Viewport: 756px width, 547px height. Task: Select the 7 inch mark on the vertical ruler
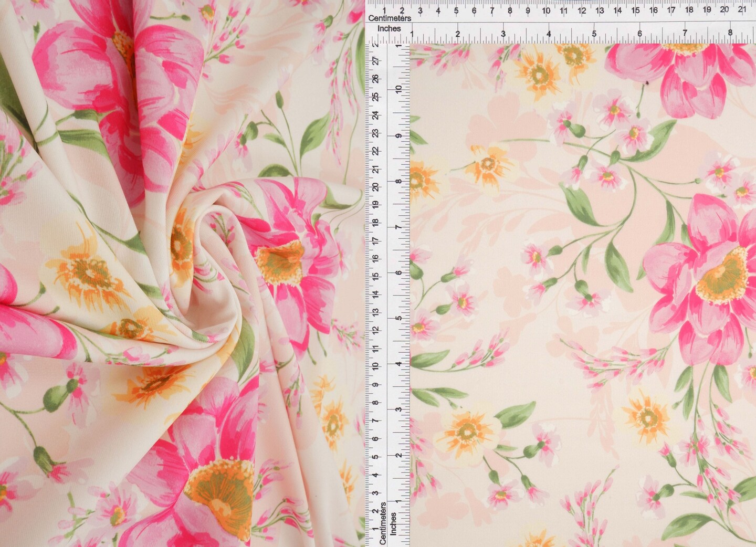pyautogui.click(x=398, y=227)
